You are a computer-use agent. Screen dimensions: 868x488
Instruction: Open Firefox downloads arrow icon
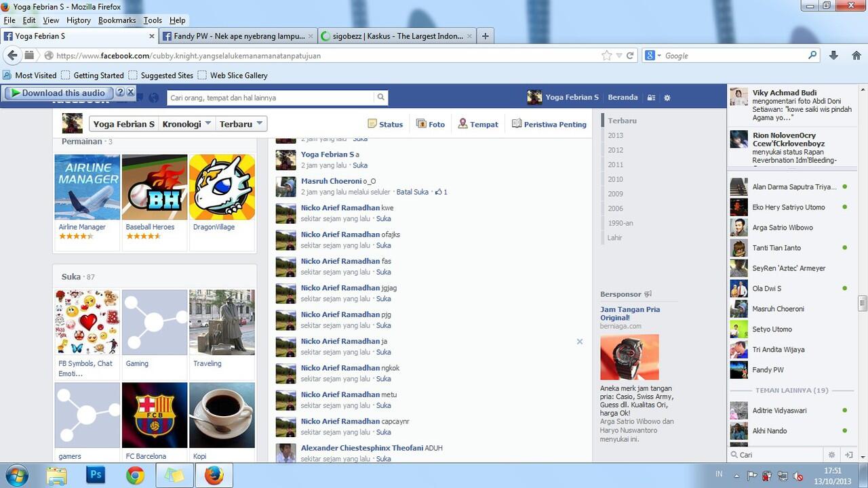(833, 56)
